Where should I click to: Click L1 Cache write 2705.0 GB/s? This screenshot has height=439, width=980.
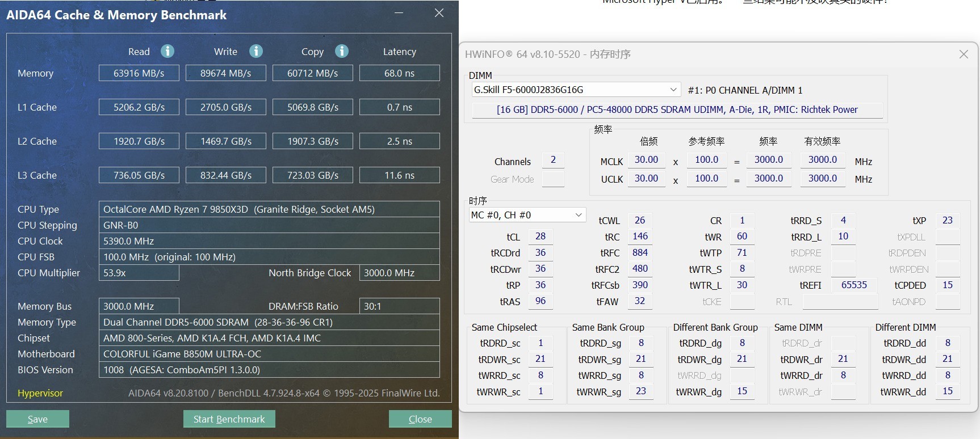tap(226, 107)
